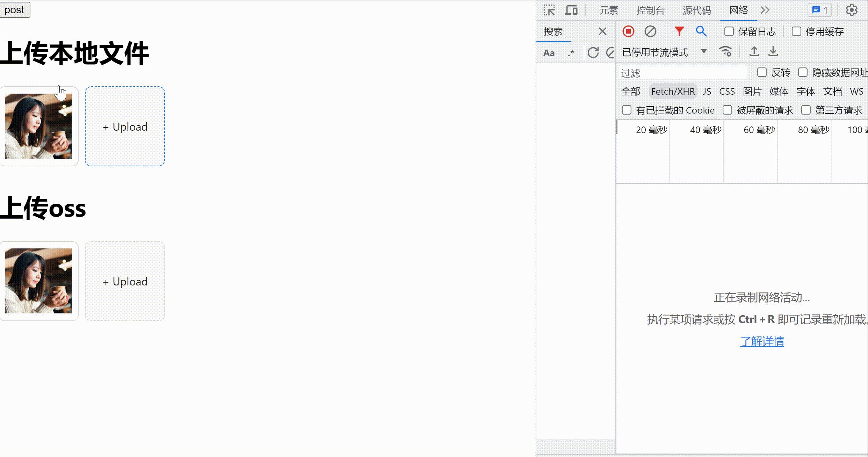Click the import HAR upload arrow
The width and height of the screenshot is (868, 457).
[754, 52]
